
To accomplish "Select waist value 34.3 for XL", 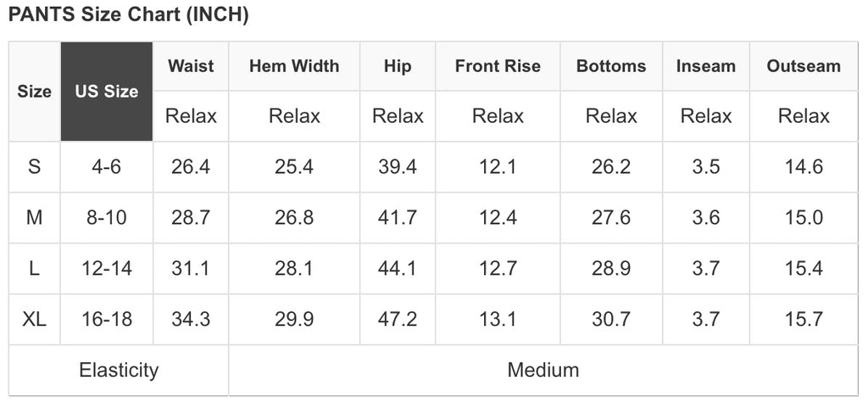I will pyautogui.click(x=191, y=320).
